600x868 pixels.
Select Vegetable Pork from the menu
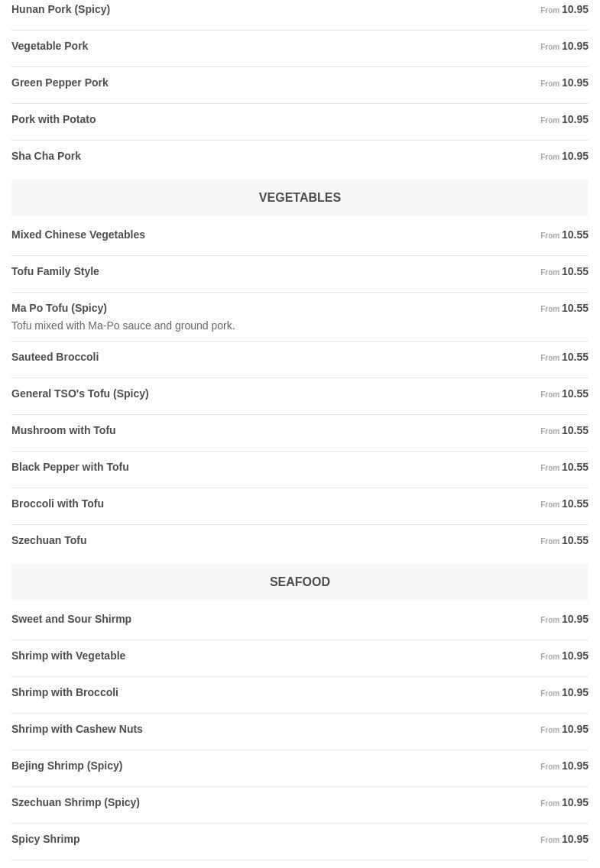(x=50, y=47)
